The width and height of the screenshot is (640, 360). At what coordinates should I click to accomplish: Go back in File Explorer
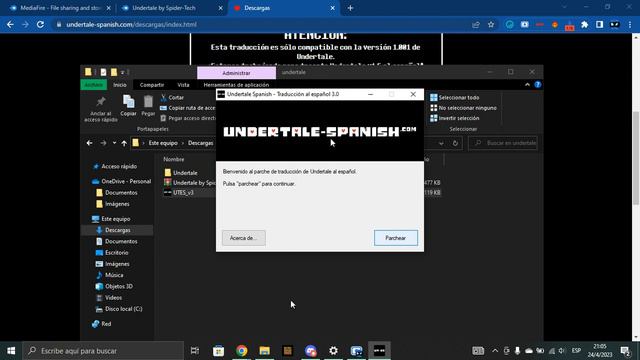point(89,143)
